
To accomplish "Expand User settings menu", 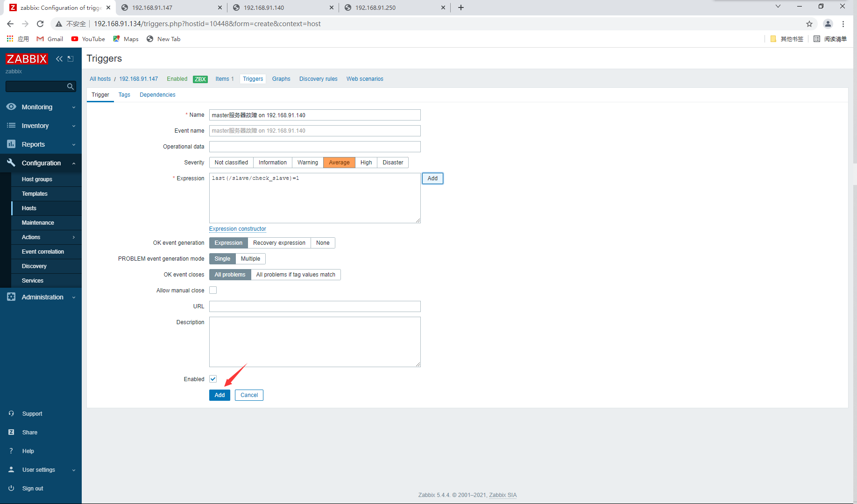I will pyautogui.click(x=74, y=470).
